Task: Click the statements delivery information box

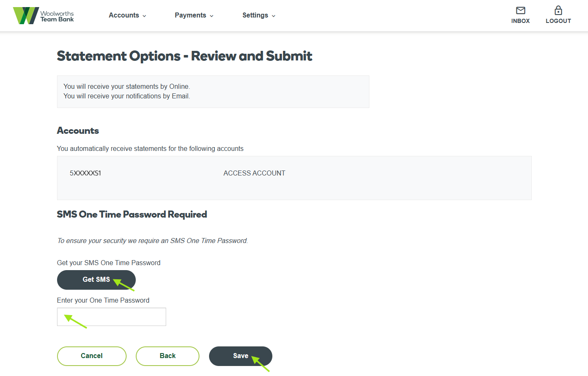Action: point(213,92)
